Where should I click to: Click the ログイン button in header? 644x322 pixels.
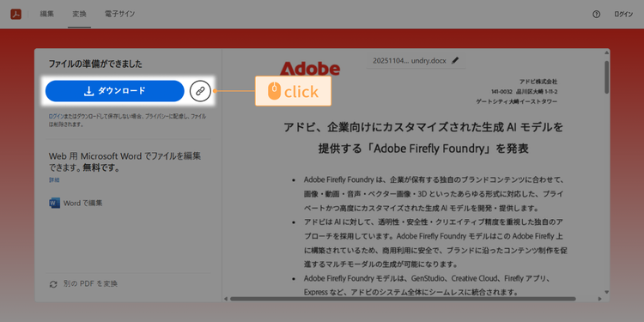pos(623,15)
